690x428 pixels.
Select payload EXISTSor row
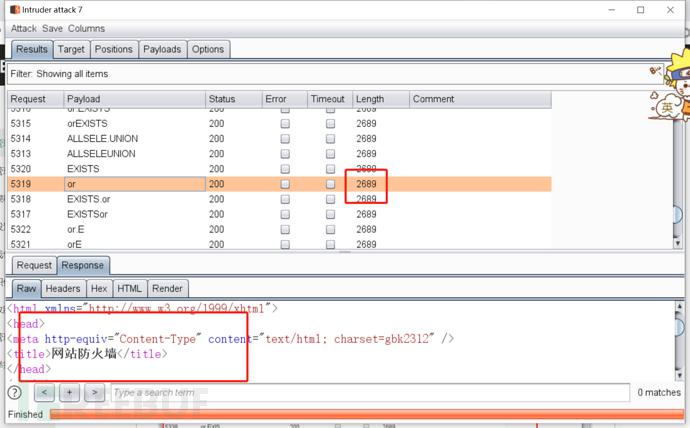click(87, 214)
